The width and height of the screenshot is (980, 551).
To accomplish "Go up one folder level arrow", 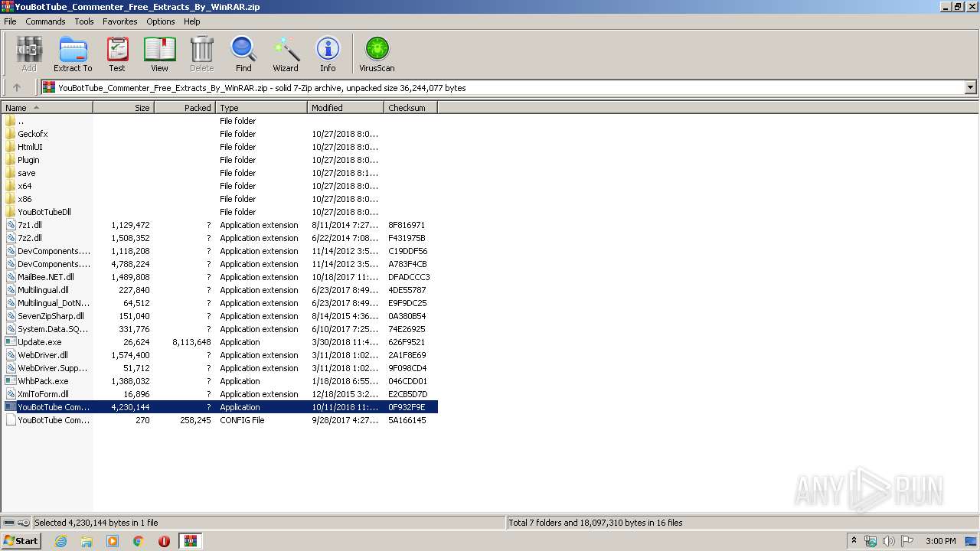I will (x=17, y=87).
